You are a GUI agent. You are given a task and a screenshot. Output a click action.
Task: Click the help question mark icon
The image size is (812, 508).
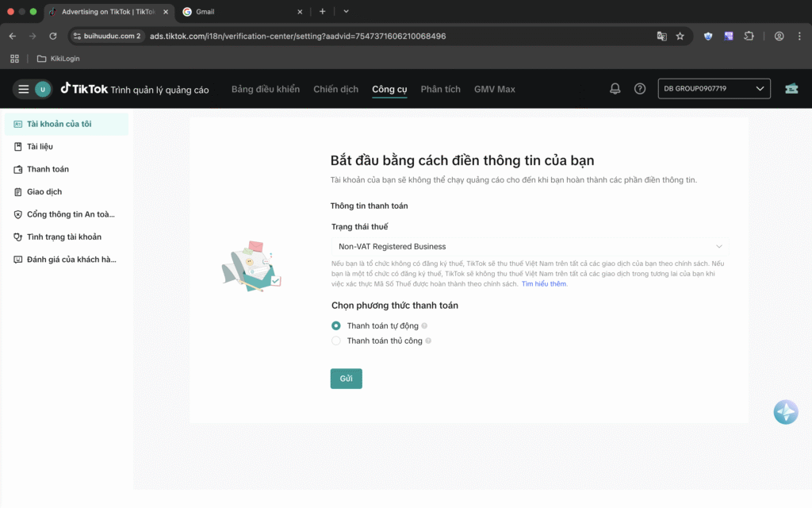pyautogui.click(x=640, y=88)
